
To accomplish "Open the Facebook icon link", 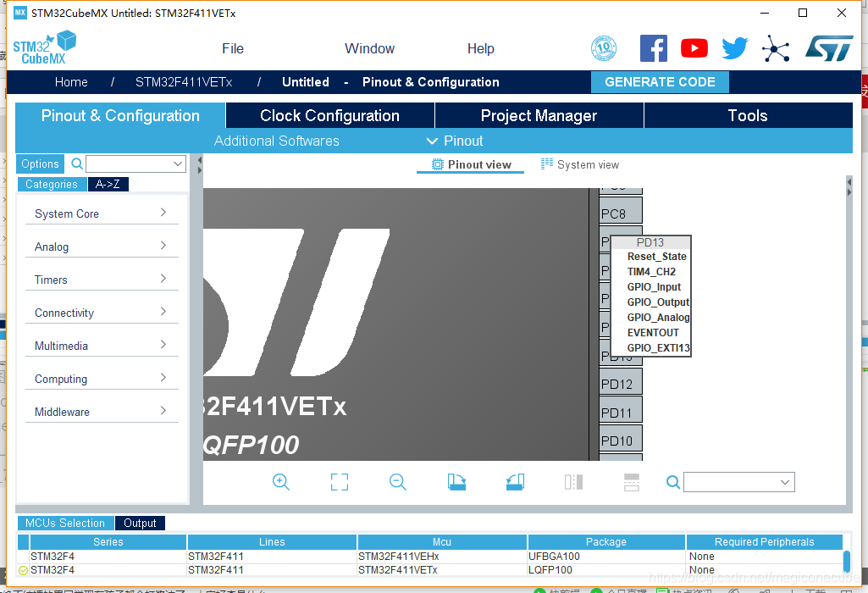I will [x=653, y=48].
